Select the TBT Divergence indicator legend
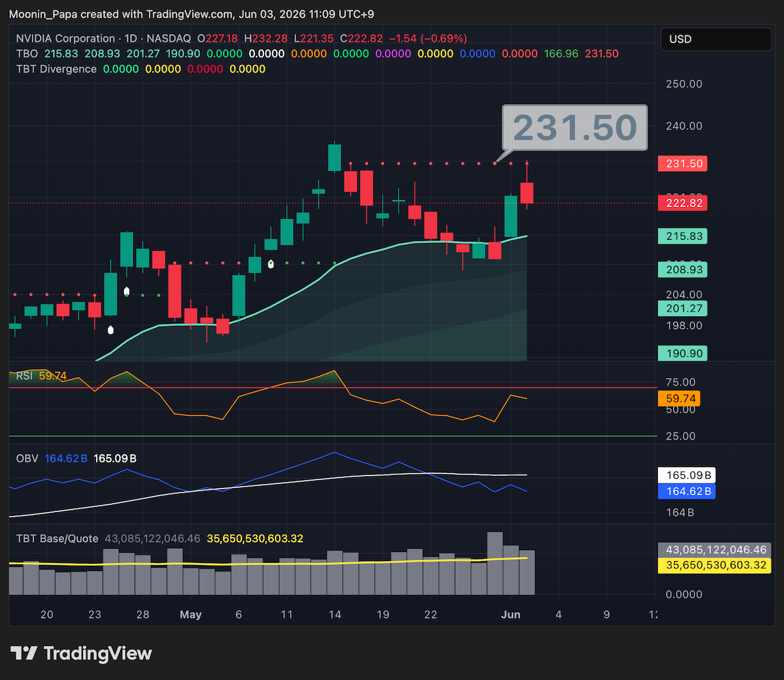 click(x=56, y=69)
